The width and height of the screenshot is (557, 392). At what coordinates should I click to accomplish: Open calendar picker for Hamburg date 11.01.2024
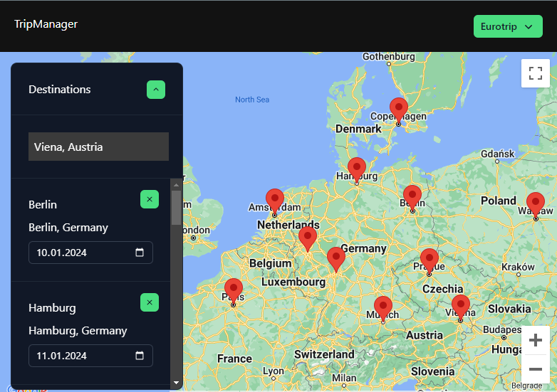pyautogui.click(x=140, y=356)
